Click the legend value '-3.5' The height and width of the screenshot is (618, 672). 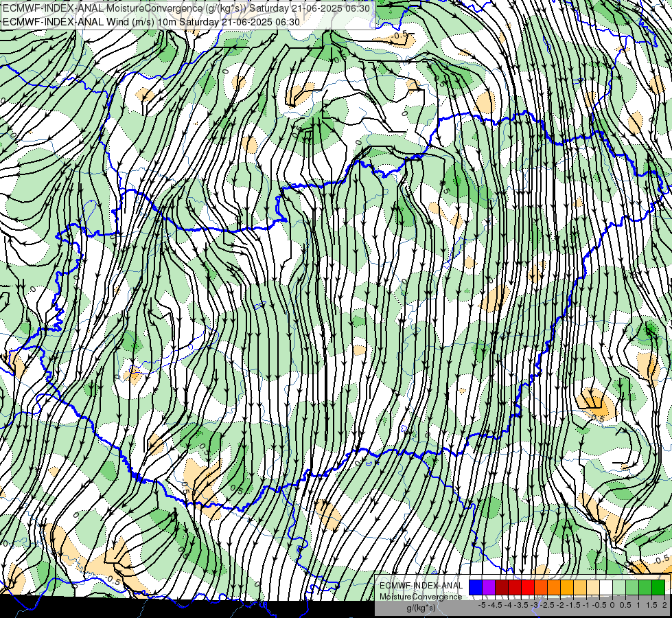[521, 605]
